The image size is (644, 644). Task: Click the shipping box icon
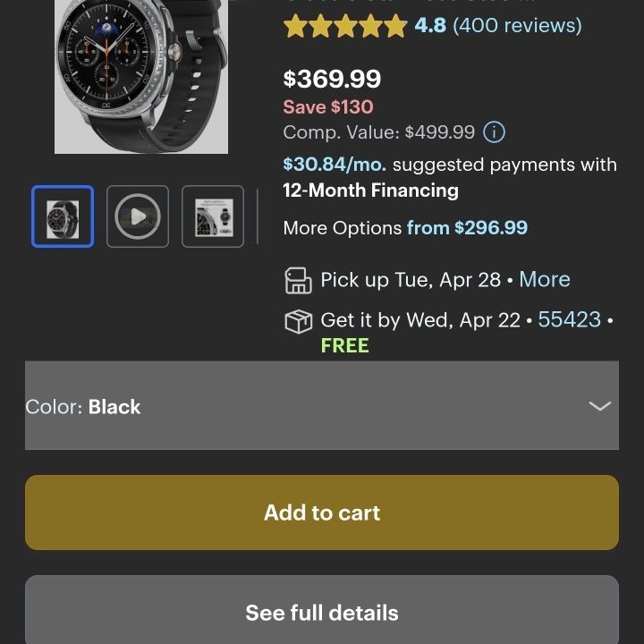(x=298, y=321)
